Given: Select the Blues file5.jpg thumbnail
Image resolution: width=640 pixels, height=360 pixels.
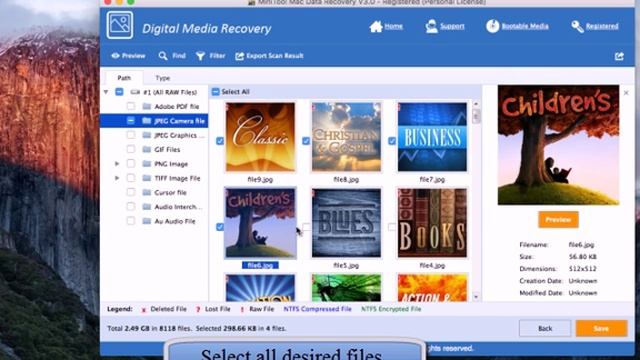Looking at the screenshot, I should 347,223.
